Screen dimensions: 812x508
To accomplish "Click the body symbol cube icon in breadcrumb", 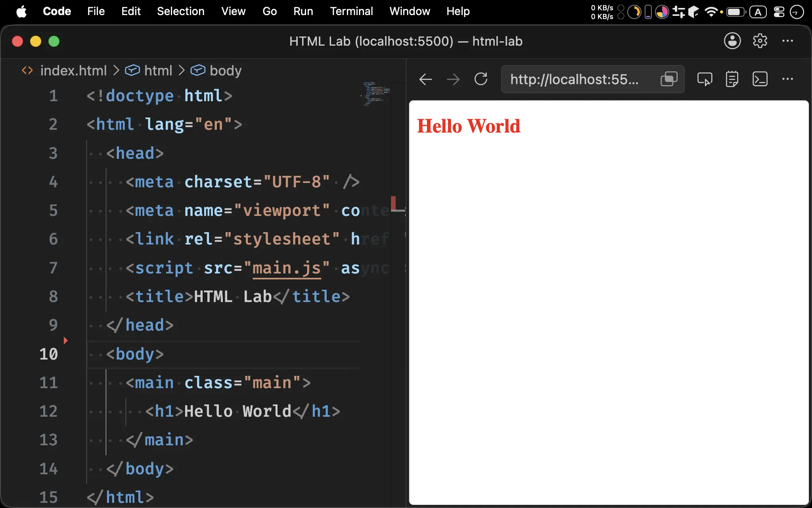I will 198,70.
